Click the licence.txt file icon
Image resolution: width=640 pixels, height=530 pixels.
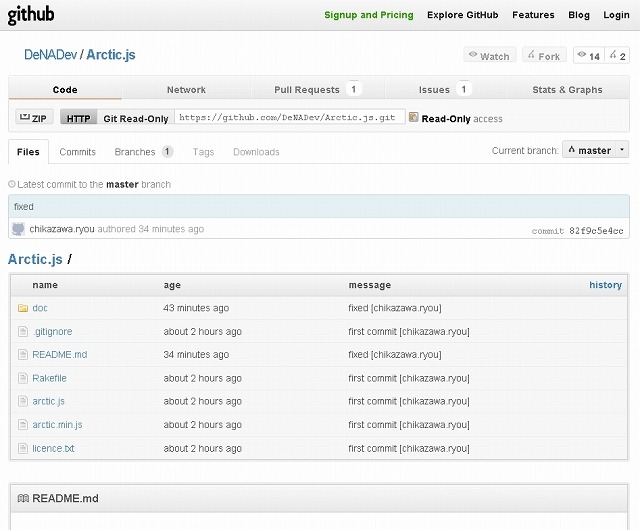[22, 448]
